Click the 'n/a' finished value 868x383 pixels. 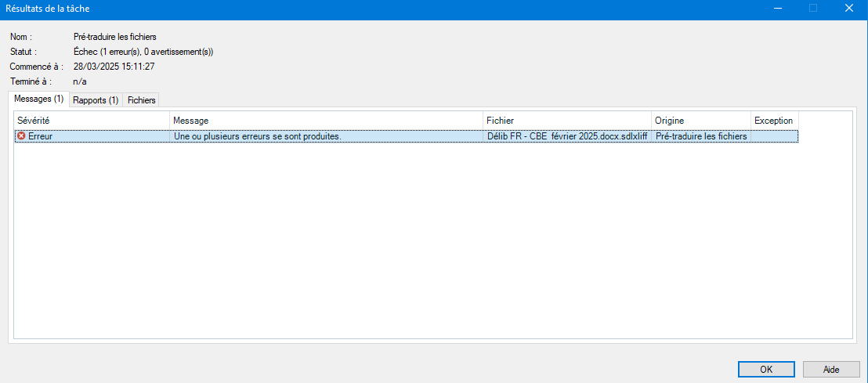[80, 81]
